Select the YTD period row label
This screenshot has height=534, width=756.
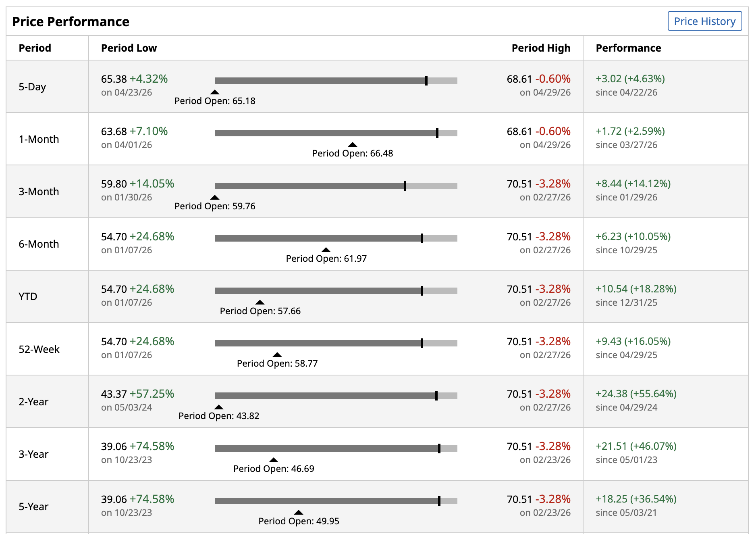tap(28, 296)
